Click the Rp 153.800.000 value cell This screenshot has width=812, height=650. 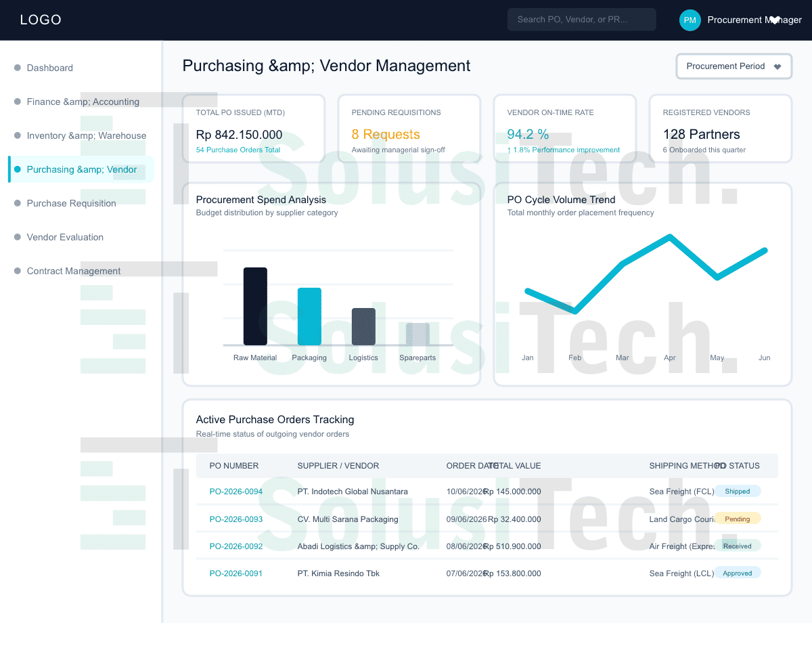coord(513,573)
